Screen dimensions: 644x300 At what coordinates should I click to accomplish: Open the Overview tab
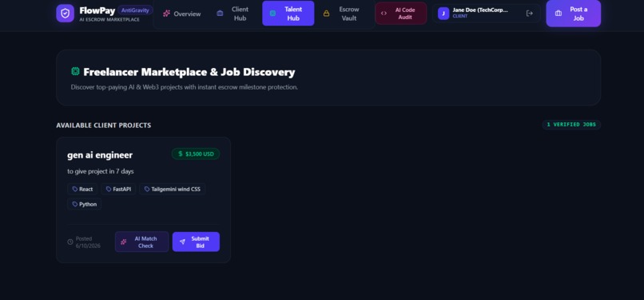181,14
